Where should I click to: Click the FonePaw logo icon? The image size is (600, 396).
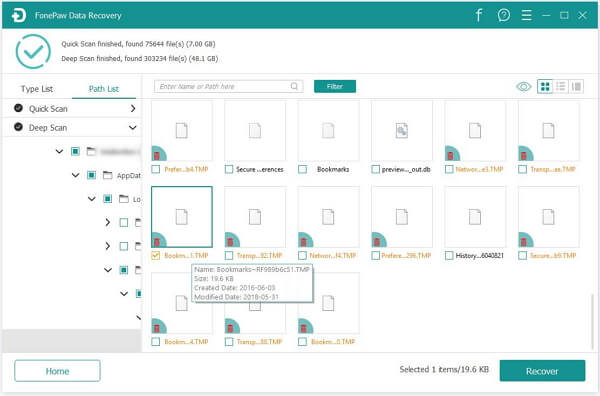pos(18,15)
